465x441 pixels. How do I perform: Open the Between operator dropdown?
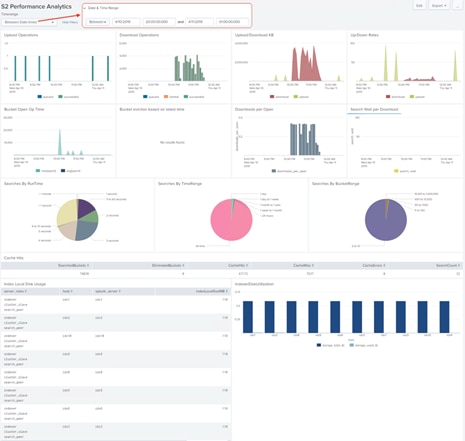click(98, 22)
